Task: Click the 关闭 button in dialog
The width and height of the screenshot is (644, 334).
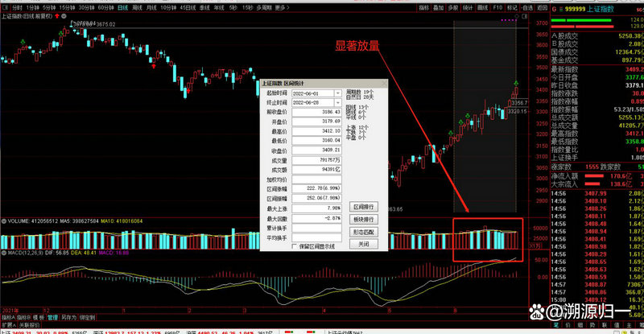Action: tap(364, 243)
